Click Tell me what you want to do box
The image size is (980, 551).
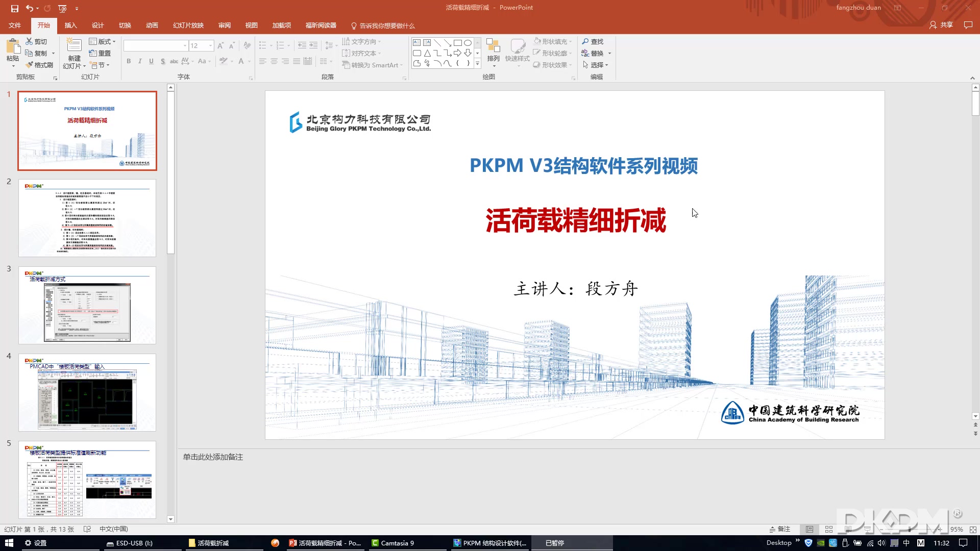tap(383, 26)
